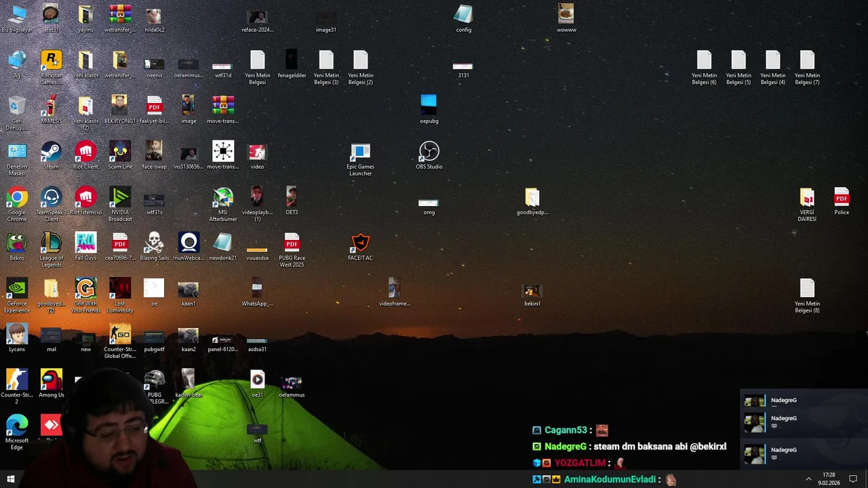Screen dimensions: 868x488
Task: Launch FACEIT AC icon
Action: click(360, 247)
